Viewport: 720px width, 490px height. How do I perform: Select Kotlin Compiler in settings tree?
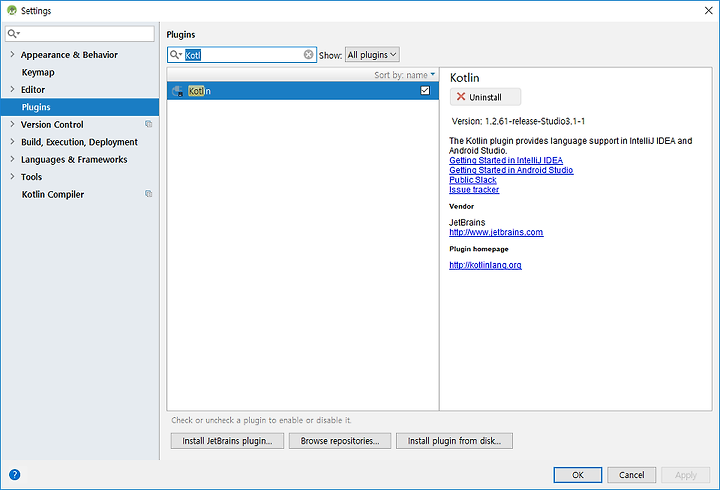(x=53, y=194)
